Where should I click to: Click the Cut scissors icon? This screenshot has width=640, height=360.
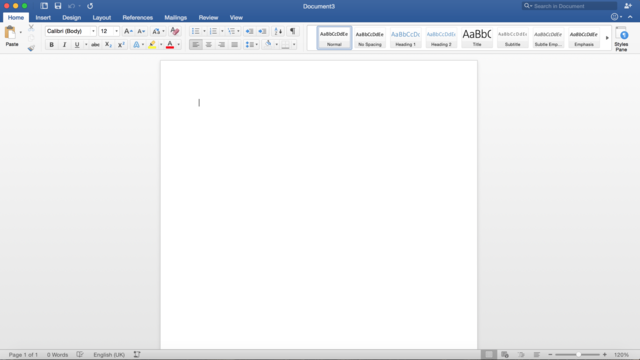pyautogui.click(x=31, y=28)
